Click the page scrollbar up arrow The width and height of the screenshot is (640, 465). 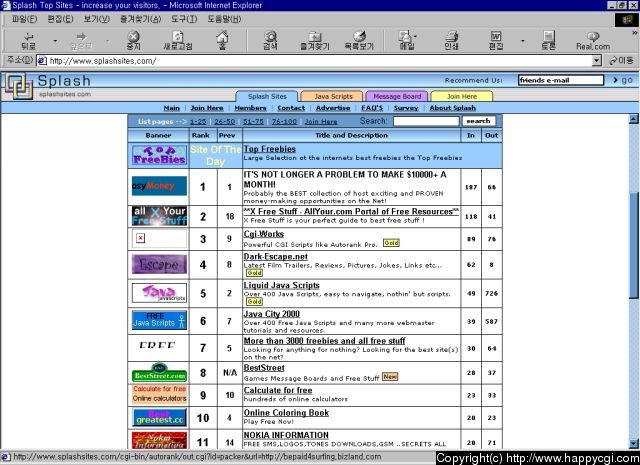[633, 119]
